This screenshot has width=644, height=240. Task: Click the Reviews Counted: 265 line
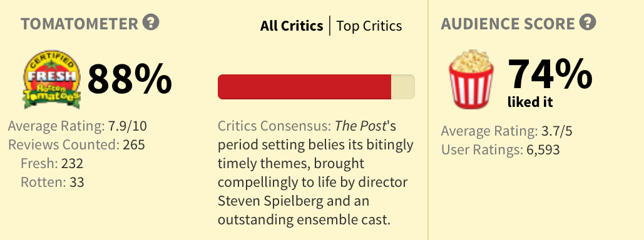(x=76, y=145)
